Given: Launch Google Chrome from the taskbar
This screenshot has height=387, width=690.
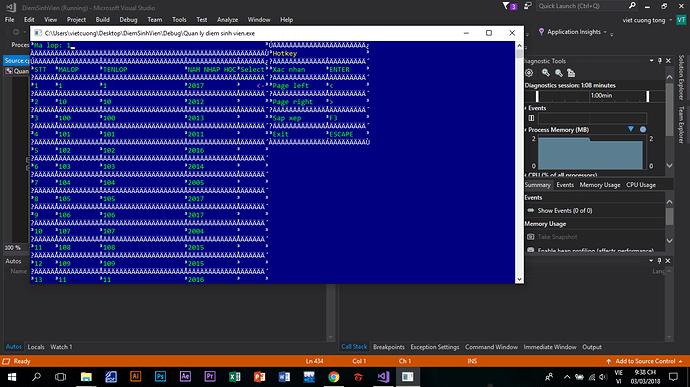Looking at the screenshot, I should click(x=334, y=376).
